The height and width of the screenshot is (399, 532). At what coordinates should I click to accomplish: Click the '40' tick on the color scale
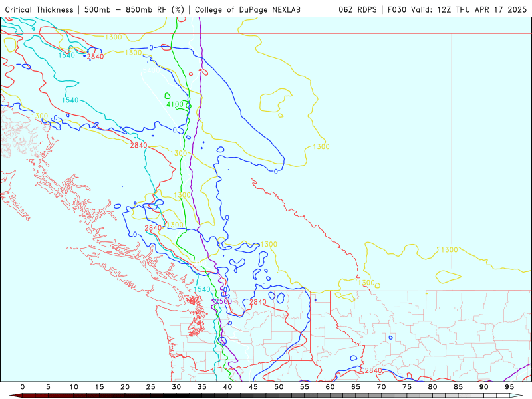(x=227, y=387)
